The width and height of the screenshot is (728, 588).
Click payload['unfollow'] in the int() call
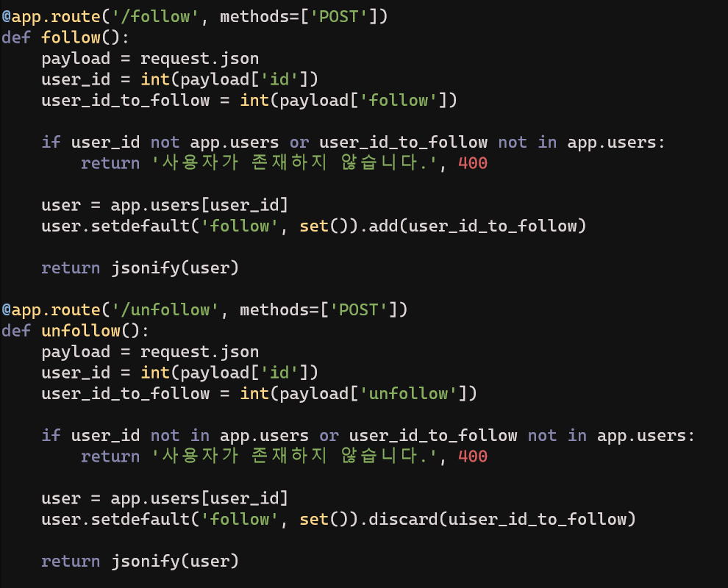pos(374,393)
